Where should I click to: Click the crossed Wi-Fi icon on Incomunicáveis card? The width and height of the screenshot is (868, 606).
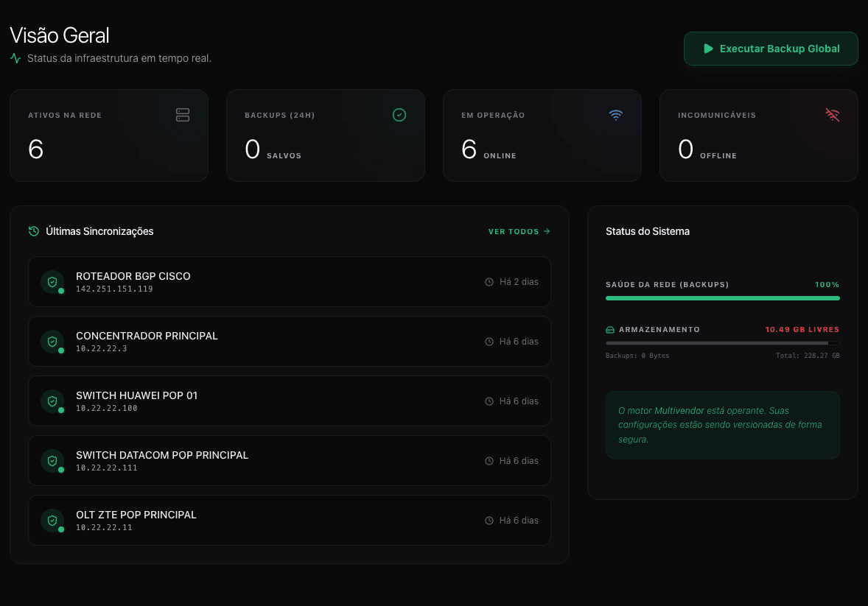pos(832,115)
